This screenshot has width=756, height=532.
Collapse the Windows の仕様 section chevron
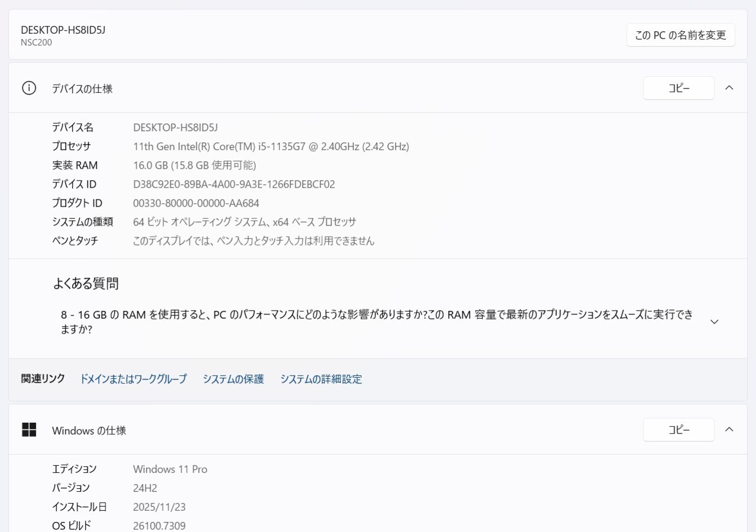tap(729, 430)
